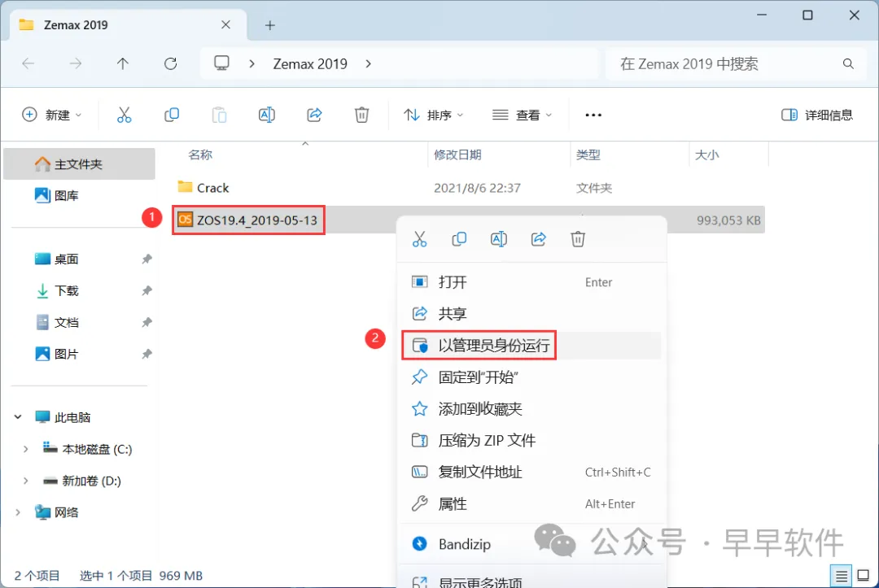Click the pin icon next to 文档
The width and height of the screenshot is (879, 588).
click(x=146, y=322)
